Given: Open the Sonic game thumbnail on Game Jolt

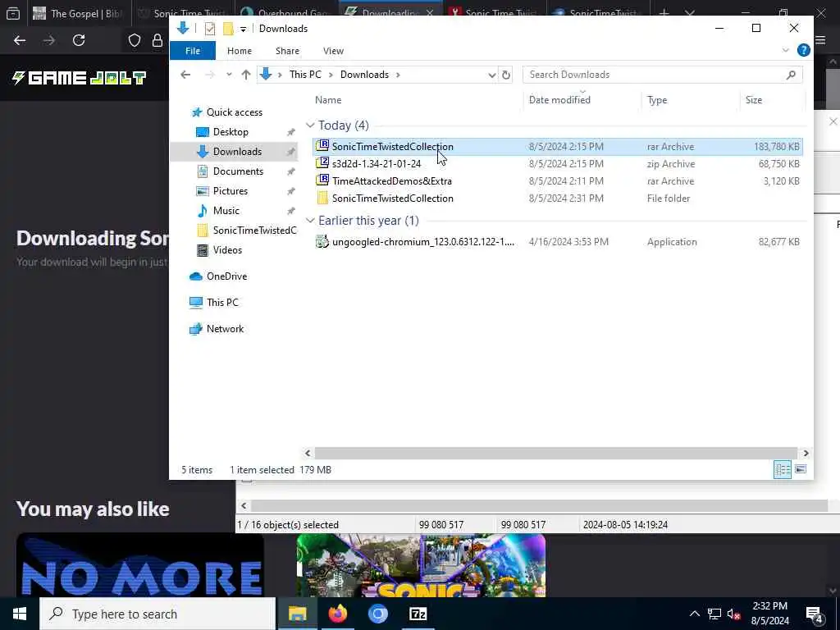Looking at the screenshot, I should 421,565.
